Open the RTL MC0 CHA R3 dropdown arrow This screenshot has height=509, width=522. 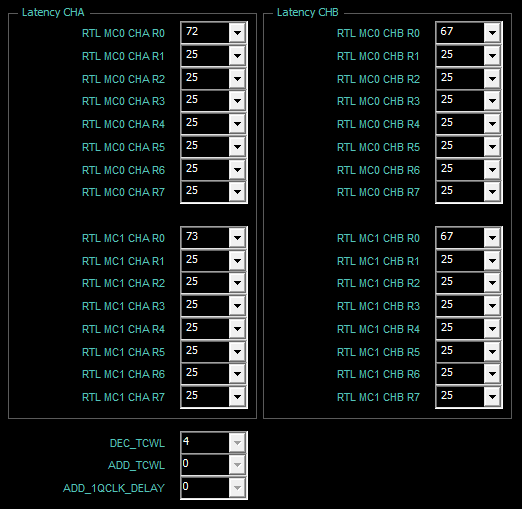point(237,101)
